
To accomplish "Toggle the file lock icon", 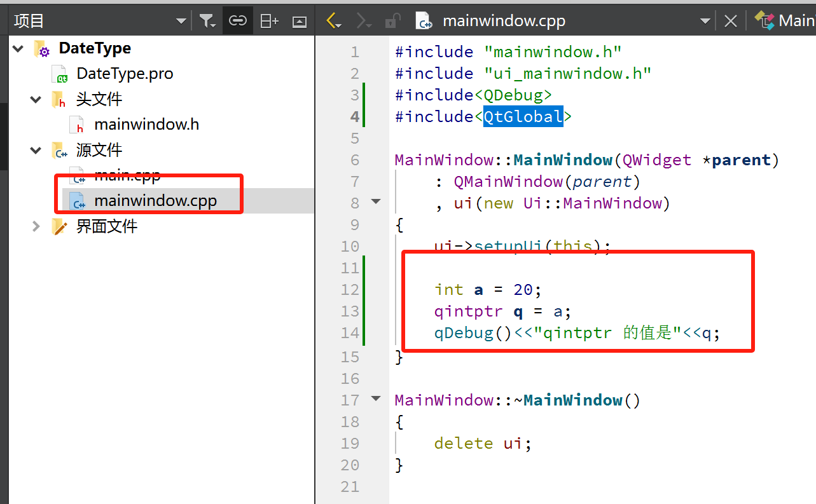I will (392, 21).
